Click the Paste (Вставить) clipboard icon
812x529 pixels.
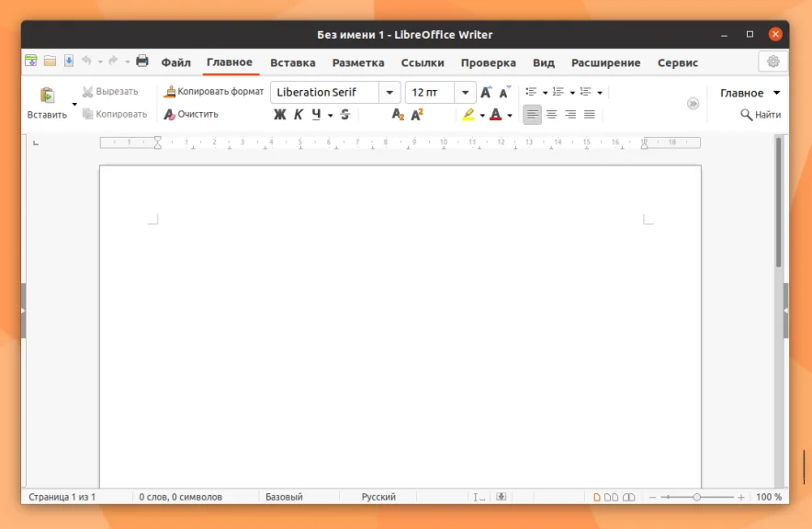pyautogui.click(x=47, y=95)
